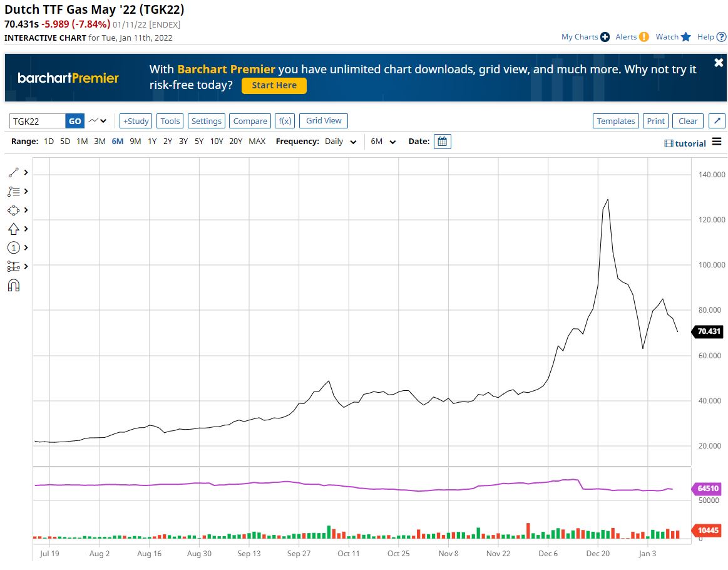Image resolution: width=728 pixels, height=570 pixels.
Task: Click the 64510 open interest label
Action: click(x=707, y=489)
